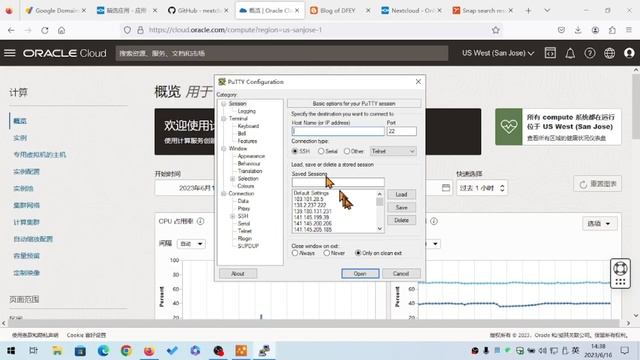
Task: Open the help question mark icon
Action: point(590,53)
